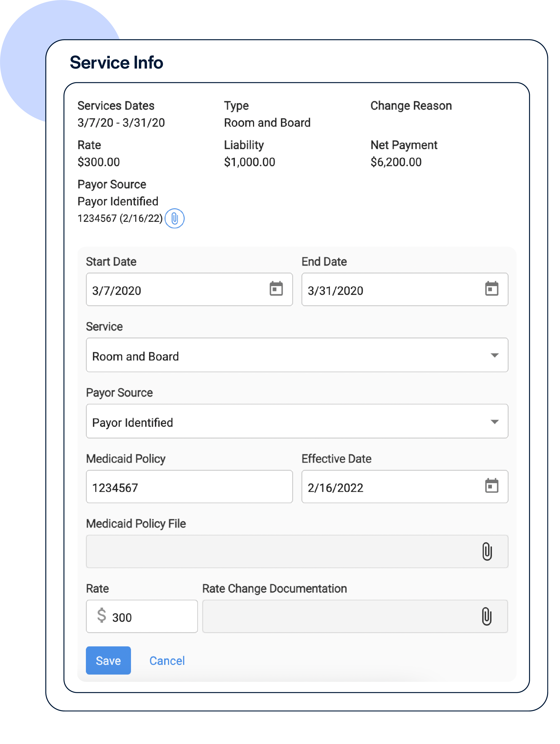
Task: Open the Room and Board service selector
Action: (x=269, y=356)
